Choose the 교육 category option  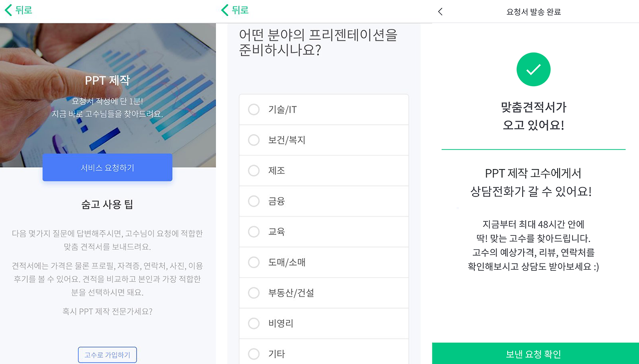[x=254, y=231]
